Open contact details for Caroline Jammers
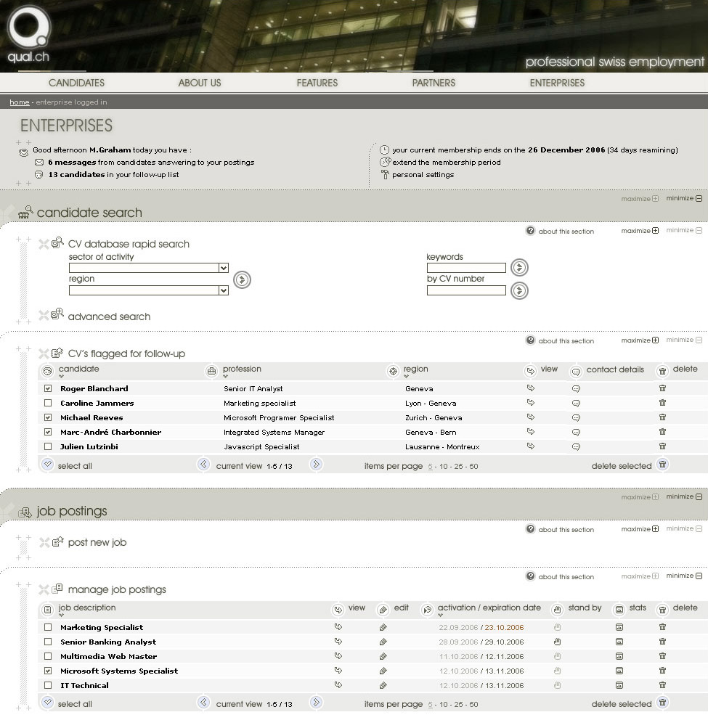This screenshot has width=708, height=728. (576, 404)
